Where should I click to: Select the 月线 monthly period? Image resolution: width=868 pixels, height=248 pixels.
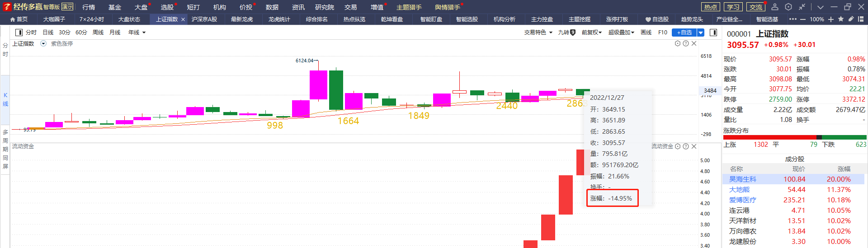click(115, 33)
